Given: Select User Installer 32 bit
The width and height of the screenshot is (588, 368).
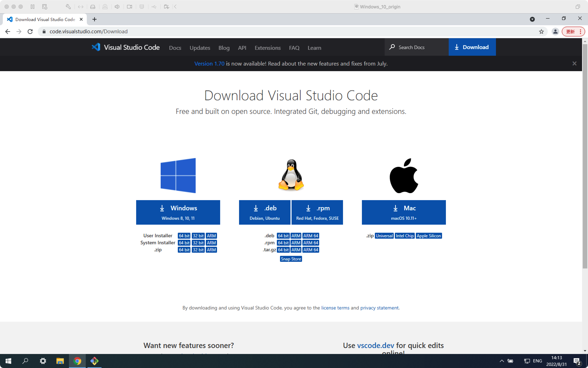Looking at the screenshot, I should (x=198, y=236).
